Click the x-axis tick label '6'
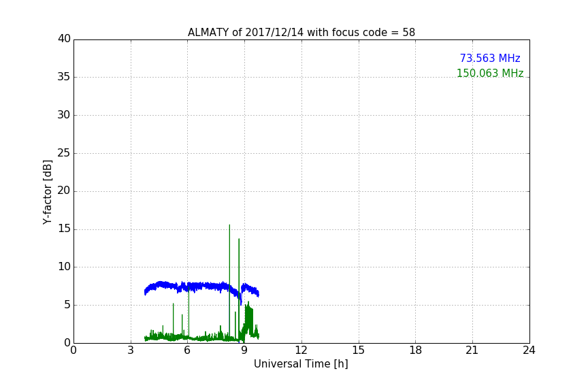Image resolution: width=588 pixels, height=392 pixels. (187, 350)
